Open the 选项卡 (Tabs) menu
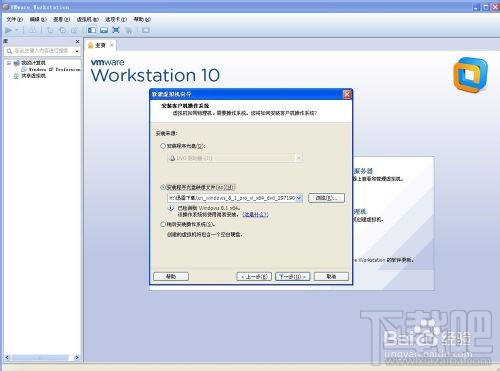The image size is (500, 371). [x=116, y=19]
